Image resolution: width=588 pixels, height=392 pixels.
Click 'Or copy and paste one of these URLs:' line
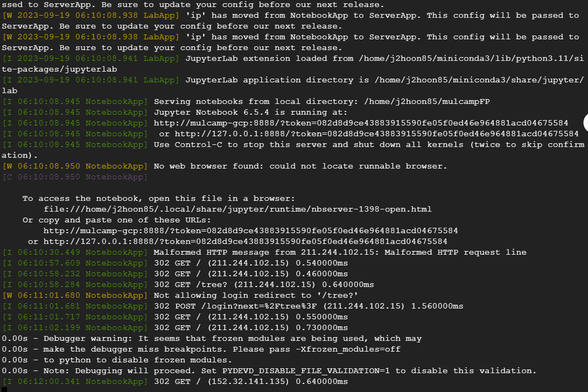pyautogui.click(x=117, y=220)
